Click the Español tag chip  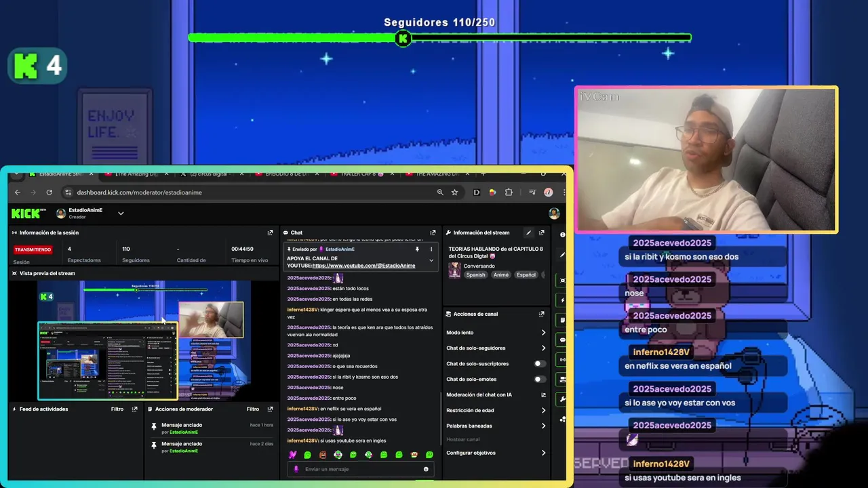526,274
